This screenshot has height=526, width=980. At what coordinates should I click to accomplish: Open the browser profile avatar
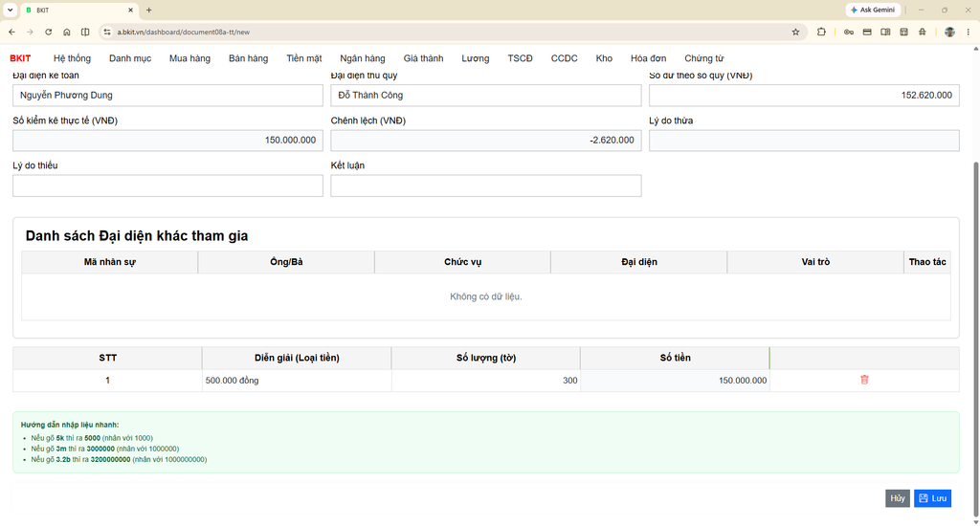(x=949, y=32)
